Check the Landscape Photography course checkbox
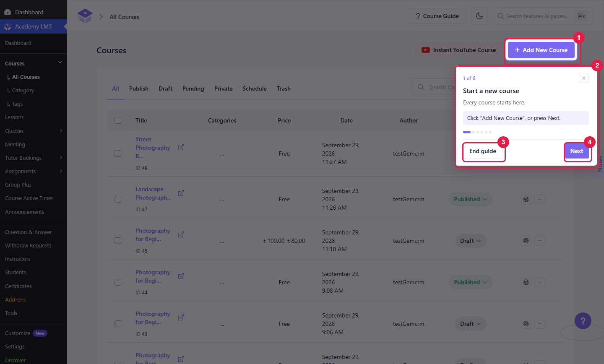This screenshot has width=604, height=364. pyautogui.click(x=118, y=199)
